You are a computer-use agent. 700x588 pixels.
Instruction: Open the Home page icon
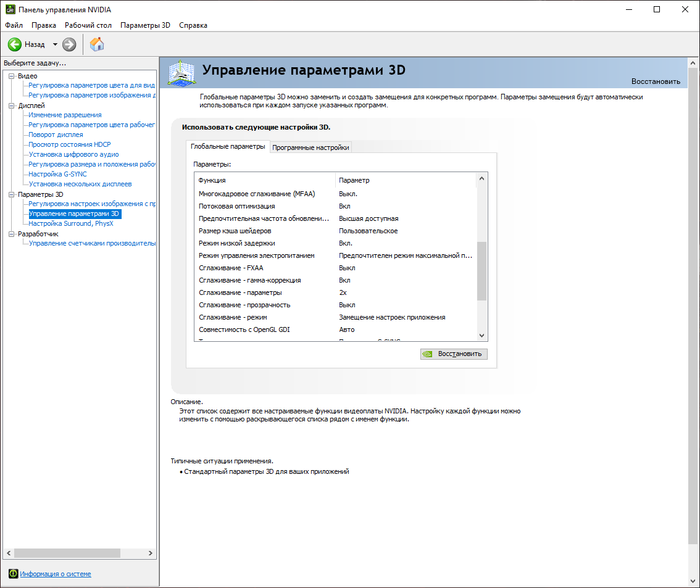(97, 44)
